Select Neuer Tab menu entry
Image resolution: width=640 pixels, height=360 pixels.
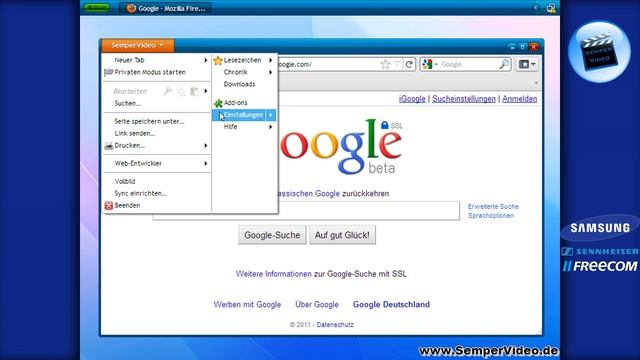coord(129,60)
